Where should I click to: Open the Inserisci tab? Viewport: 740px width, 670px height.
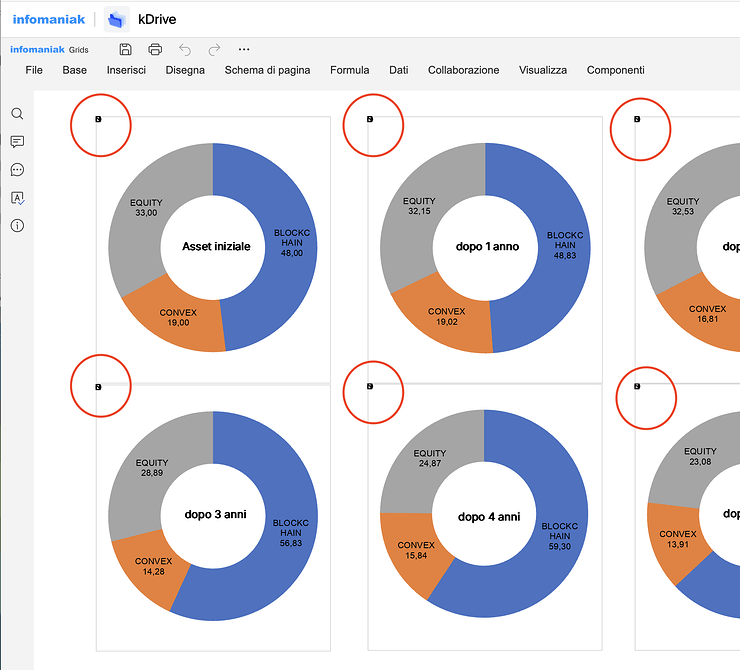point(126,70)
